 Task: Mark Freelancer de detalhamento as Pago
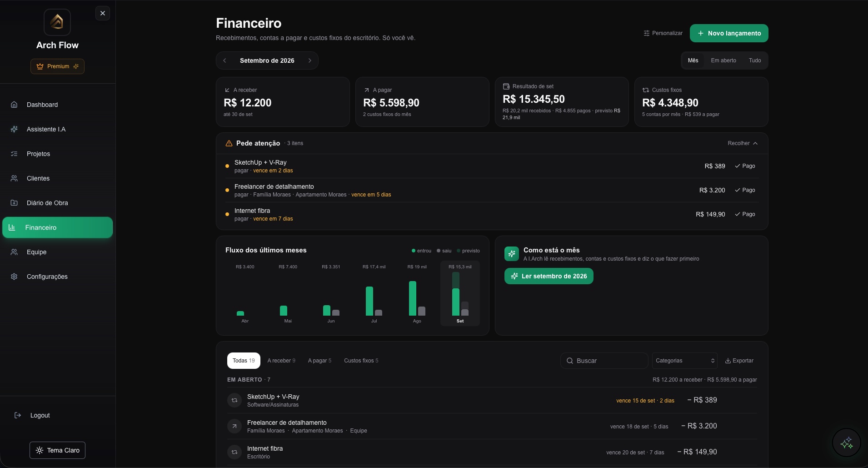[x=745, y=190]
